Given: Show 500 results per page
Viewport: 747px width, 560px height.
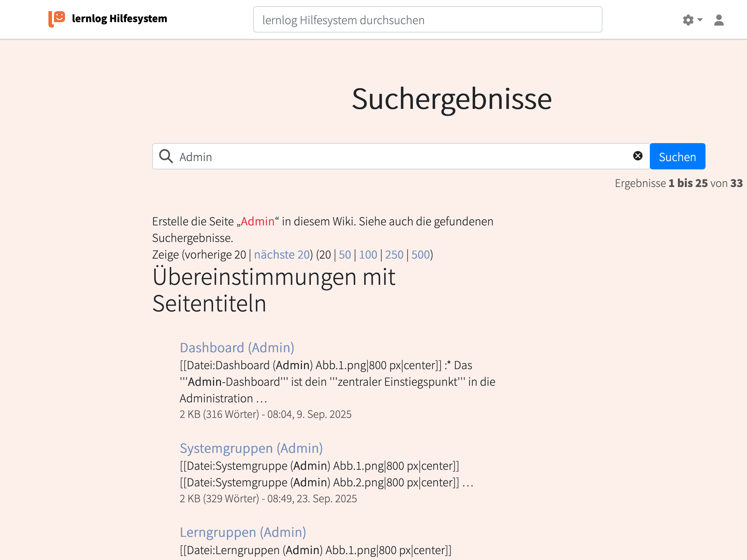Looking at the screenshot, I should click(x=421, y=254).
